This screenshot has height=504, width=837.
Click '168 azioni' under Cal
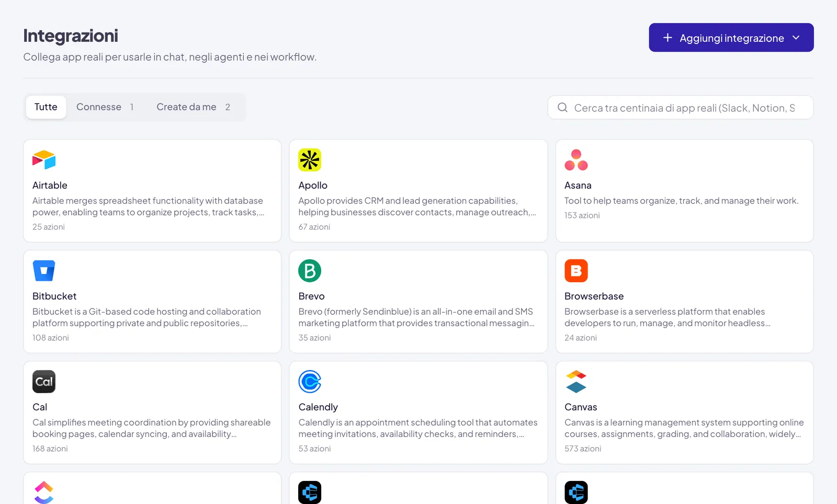[x=50, y=449]
